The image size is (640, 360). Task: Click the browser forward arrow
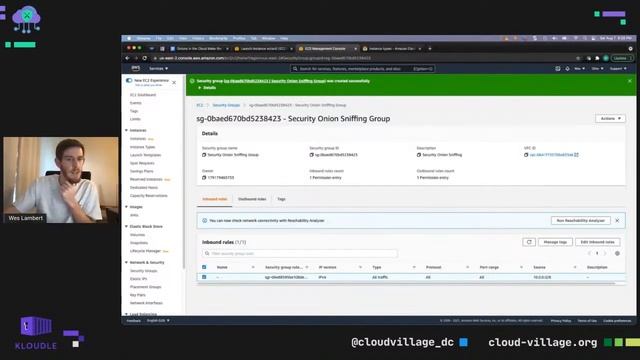(x=136, y=58)
